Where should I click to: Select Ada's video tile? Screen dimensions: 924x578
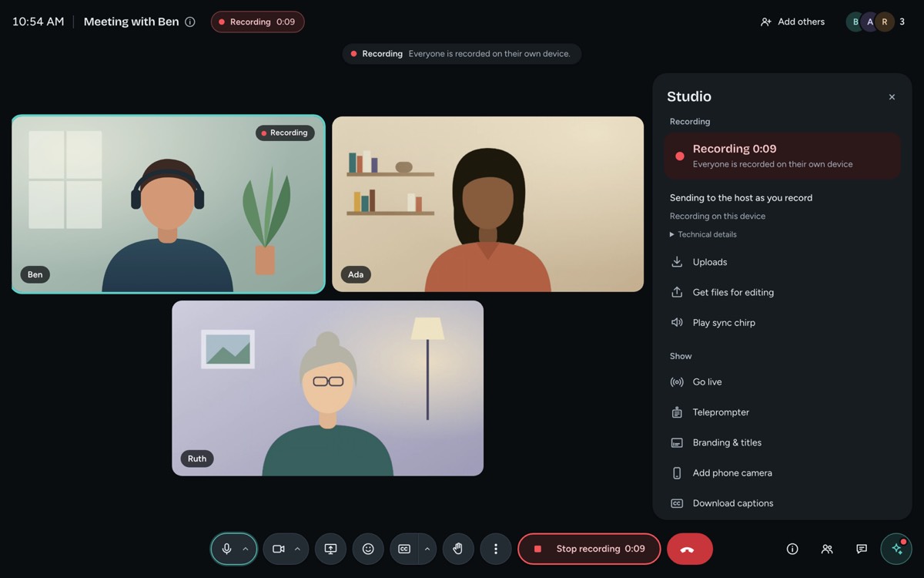[487, 204]
